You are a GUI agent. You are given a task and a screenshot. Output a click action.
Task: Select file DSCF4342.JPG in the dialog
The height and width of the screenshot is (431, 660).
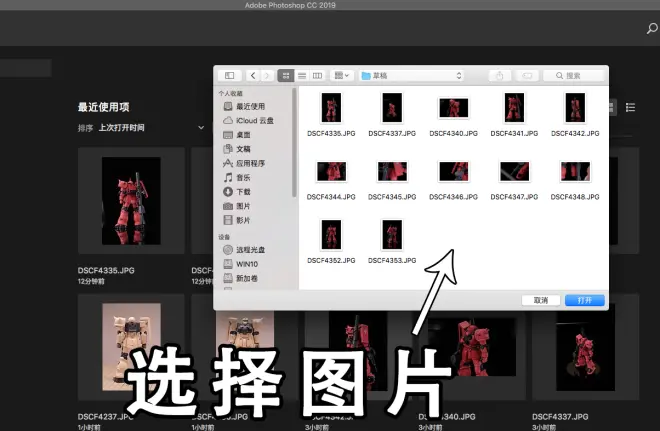coord(575,114)
